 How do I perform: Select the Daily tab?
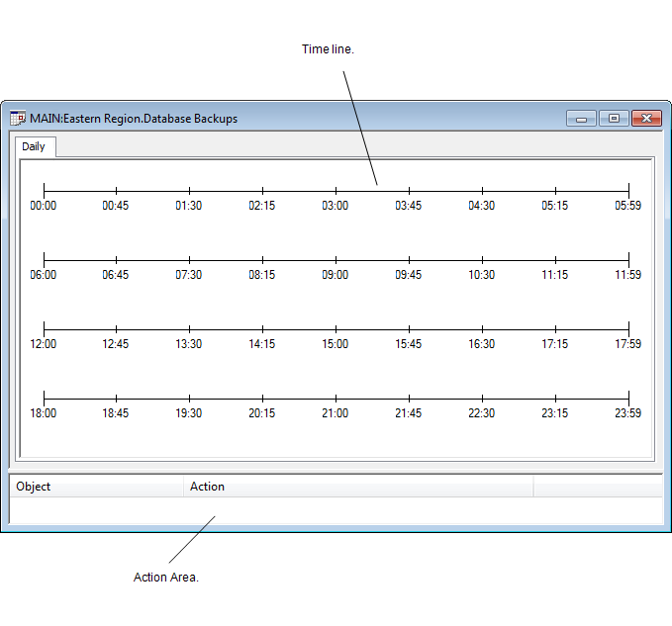[34, 146]
